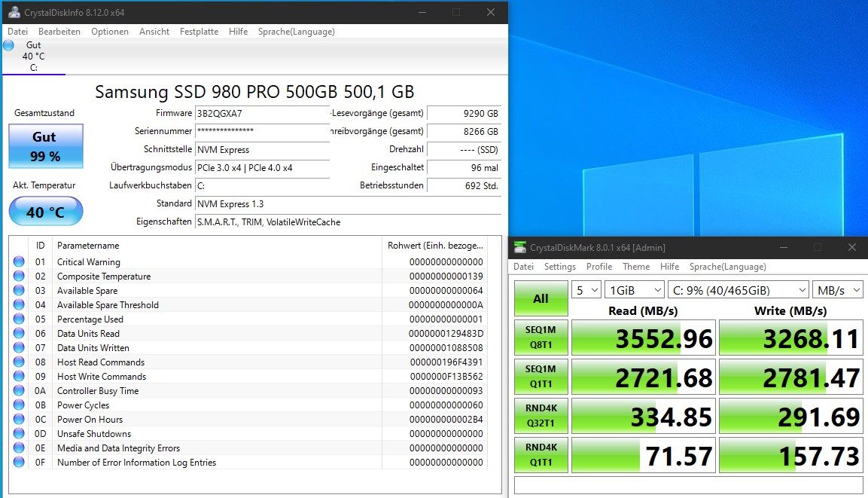The width and height of the screenshot is (868, 498).
Task: Click Parametername column header
Action: click(x=217, y=246)
